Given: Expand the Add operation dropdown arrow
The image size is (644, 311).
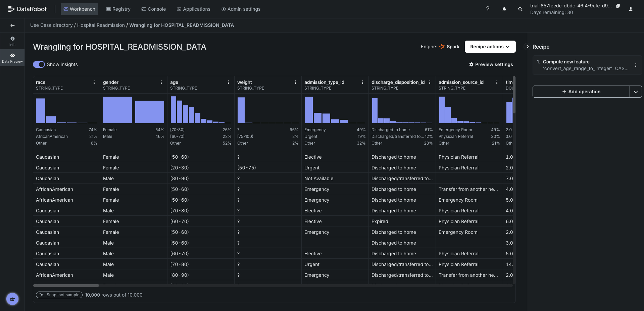Looking at the screenshot, I should (636, 92).
